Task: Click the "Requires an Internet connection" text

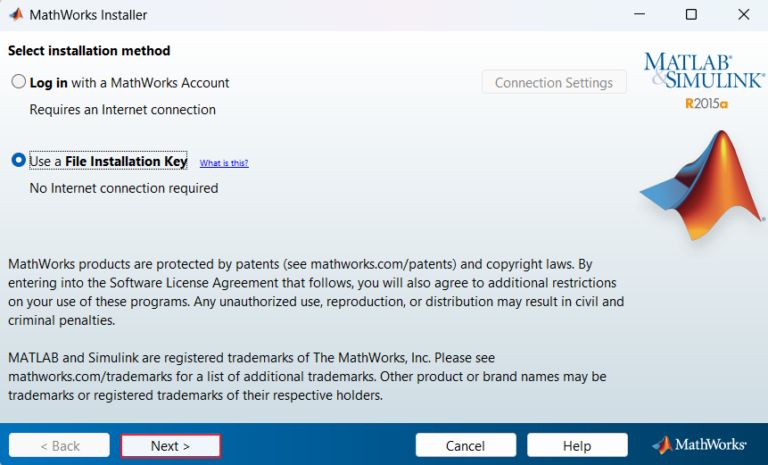Action: (x=122, y=109)
